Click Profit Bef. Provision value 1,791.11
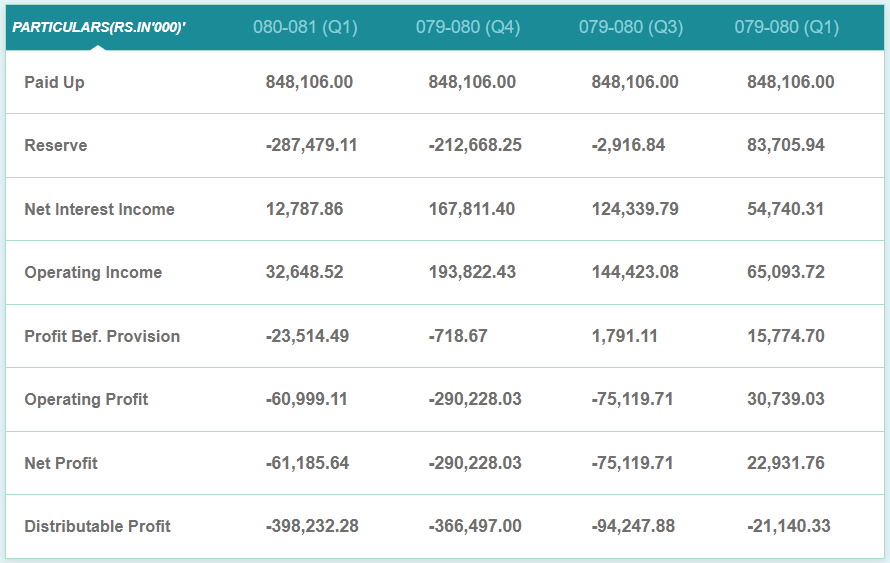Image resolution: width=890 pixels, height=563 pixels. coord(625,336)
